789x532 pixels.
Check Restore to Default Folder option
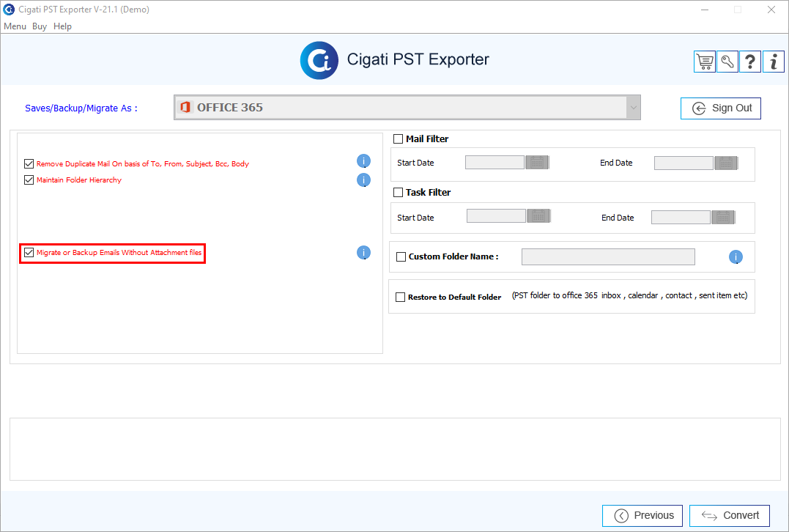click(x=400, y=297)
